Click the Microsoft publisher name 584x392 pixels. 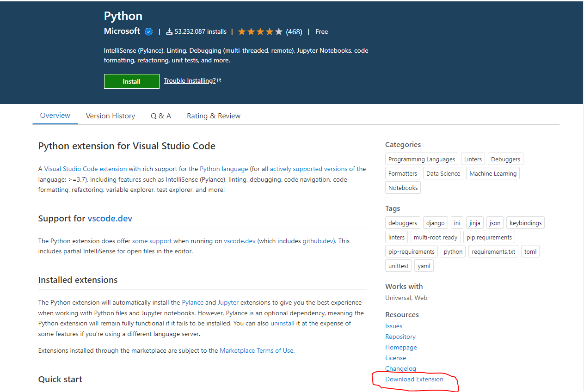(x=122, y=31)
